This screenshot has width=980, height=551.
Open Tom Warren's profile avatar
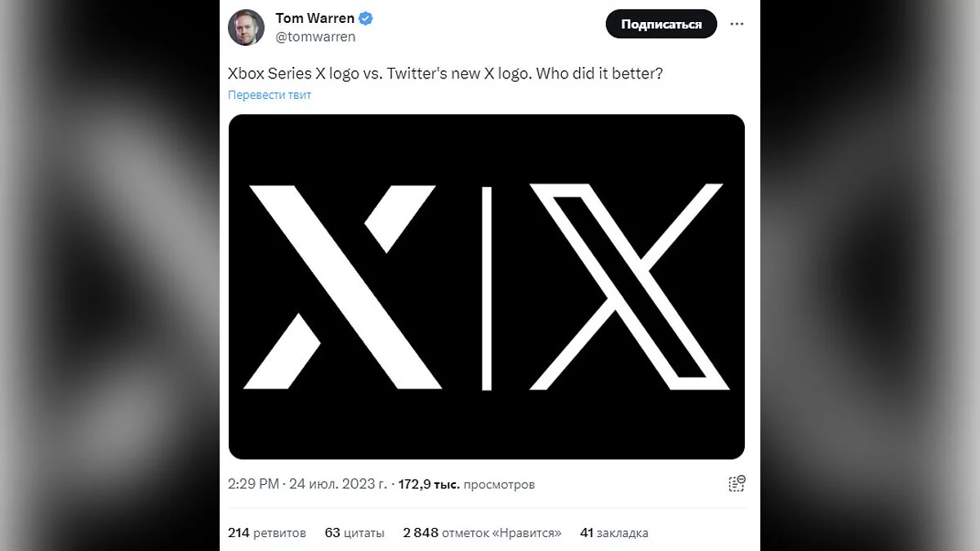246,27
